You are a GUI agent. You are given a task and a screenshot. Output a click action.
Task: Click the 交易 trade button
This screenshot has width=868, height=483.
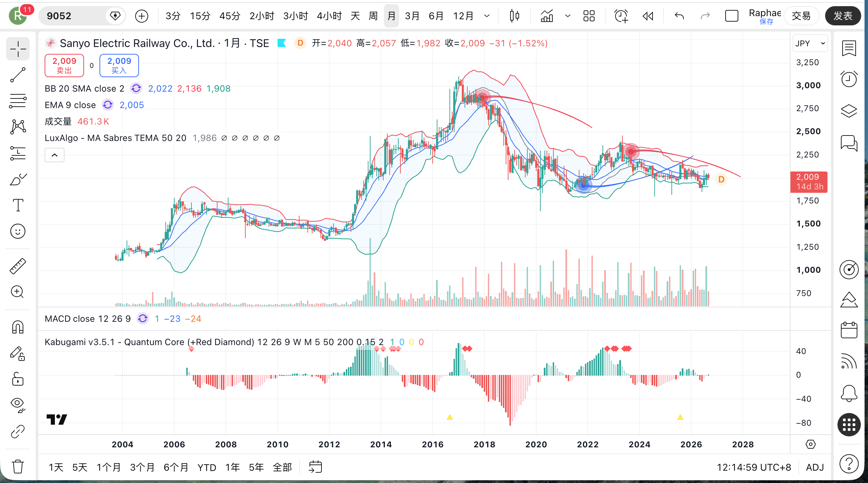click(x=801, y=16)
